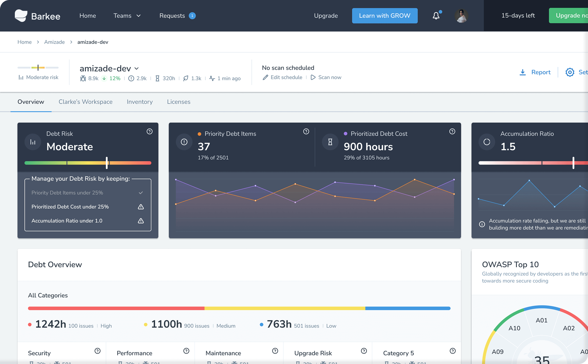This screenshot has width=588, height=364.
Task: Click the Debt Risk severity slider marker
Action: 107,163
